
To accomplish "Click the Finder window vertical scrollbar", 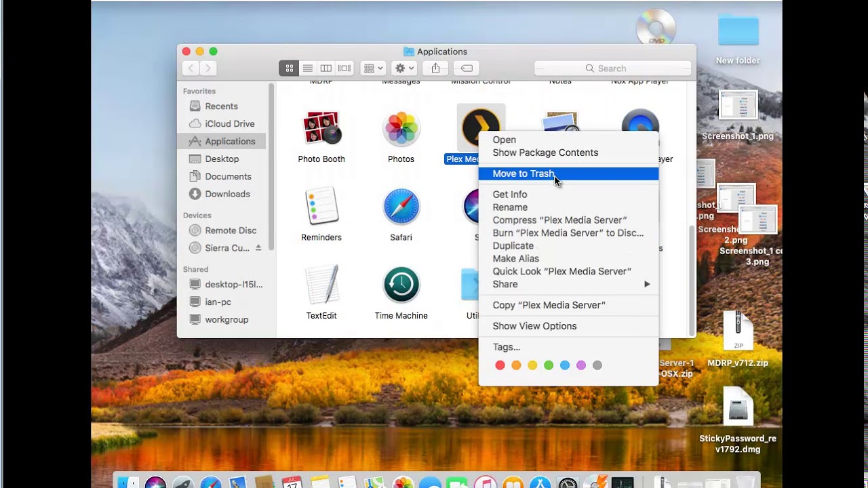I will pyautogui.click(x=692, y=280).
